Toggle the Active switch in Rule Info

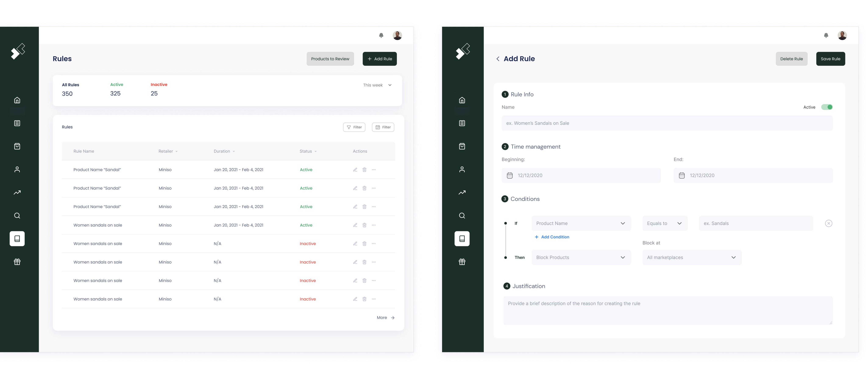pyautogui.click(x=826, y=107)
